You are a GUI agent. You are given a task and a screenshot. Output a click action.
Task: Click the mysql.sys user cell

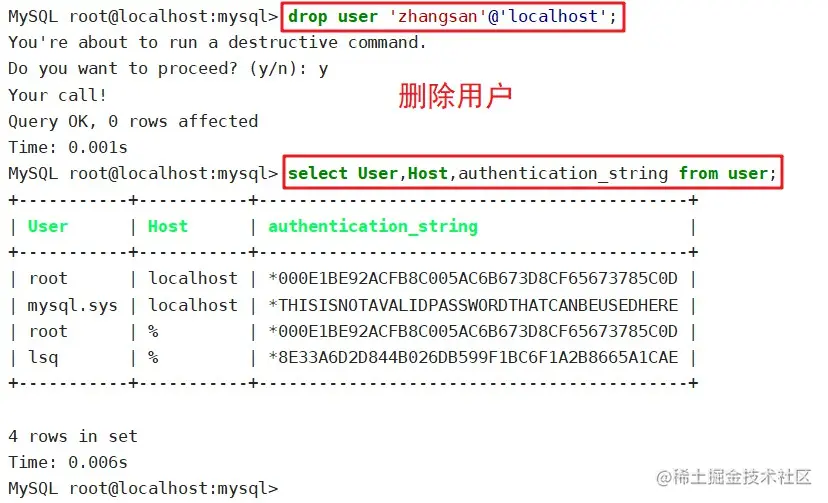pyautogui.click(x=72, y=305)
